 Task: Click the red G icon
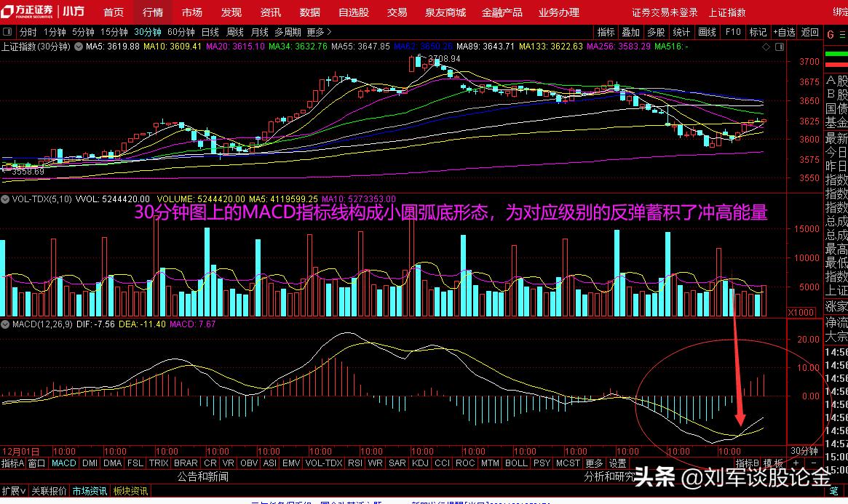tap(831, 35)
